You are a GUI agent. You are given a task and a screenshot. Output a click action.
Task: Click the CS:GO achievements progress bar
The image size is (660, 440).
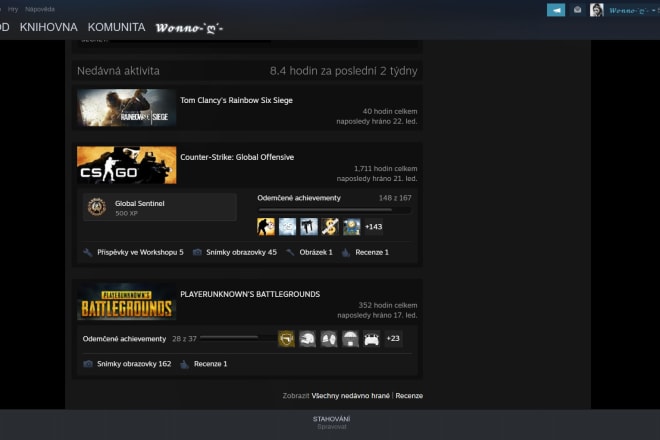(335, 209)
